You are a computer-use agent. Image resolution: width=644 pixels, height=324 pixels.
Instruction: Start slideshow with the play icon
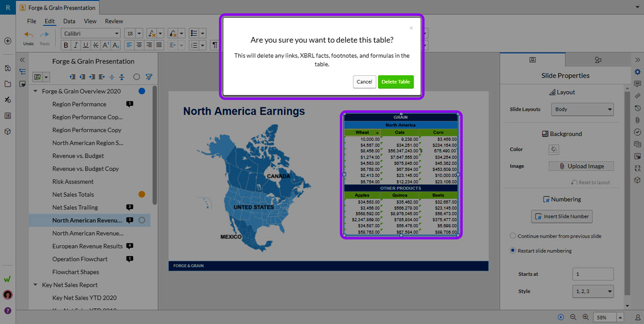[561, 317]
